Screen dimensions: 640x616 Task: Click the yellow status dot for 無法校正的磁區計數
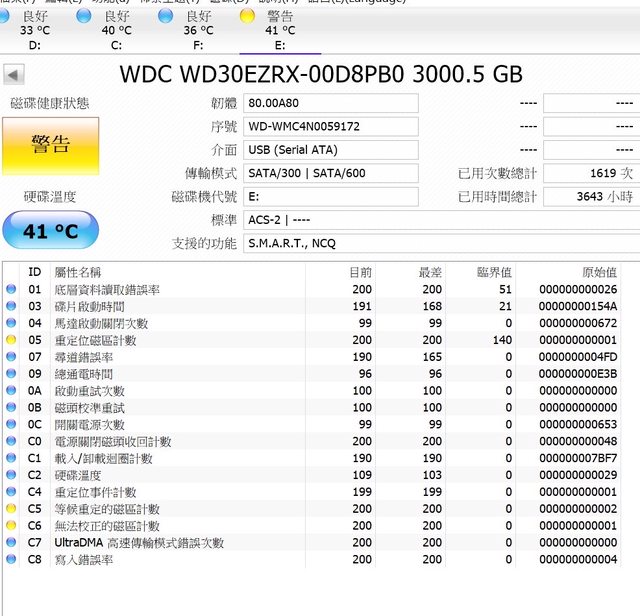pyautogui.click(x=11, y=526)
